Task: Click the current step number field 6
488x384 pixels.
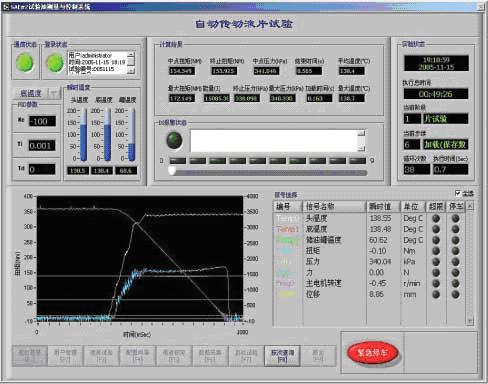Action: [412, 144]
